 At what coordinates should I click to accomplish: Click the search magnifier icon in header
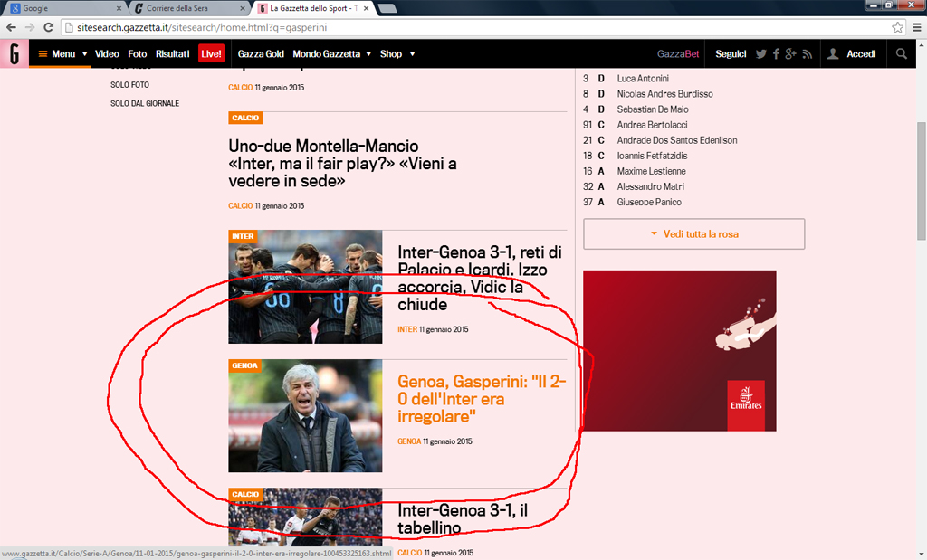[901, 53]
